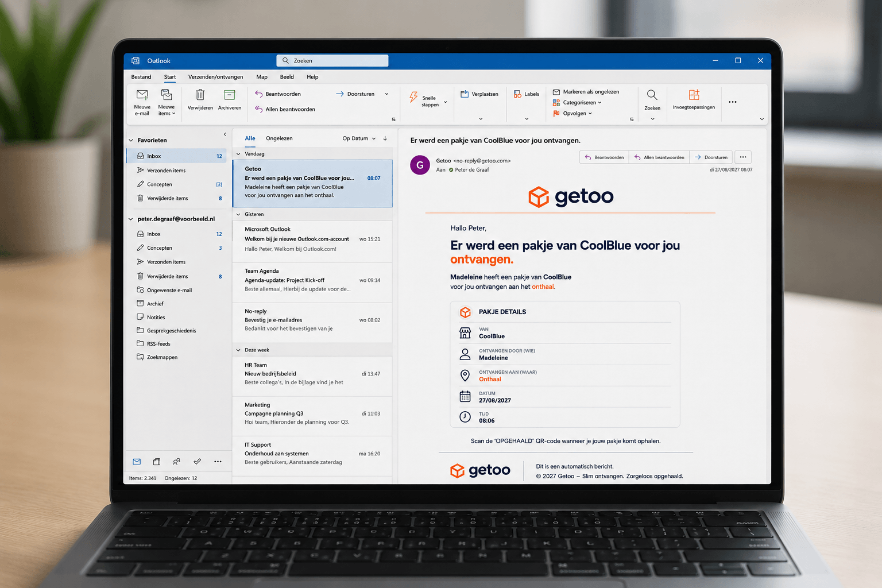882x588 pixels.
Task: Click the orange onthaal link
Action: [x=543, y=287]
